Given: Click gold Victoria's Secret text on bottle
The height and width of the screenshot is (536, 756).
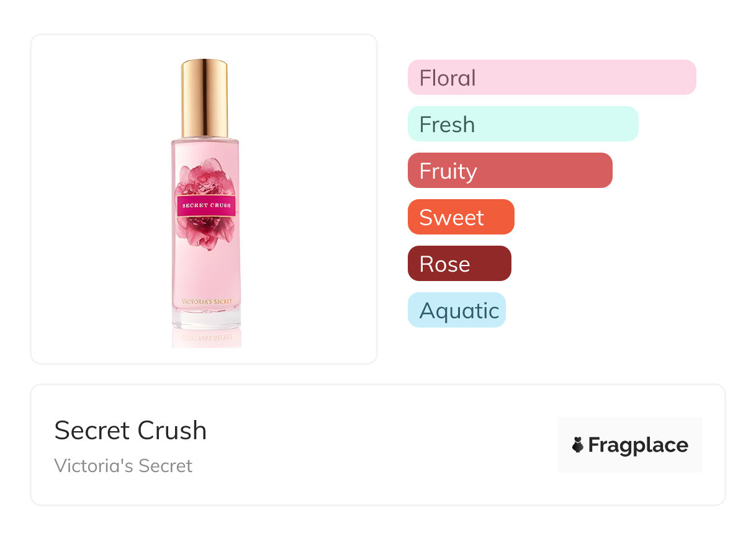Looking at the screenshot, I should coord(207,301).
